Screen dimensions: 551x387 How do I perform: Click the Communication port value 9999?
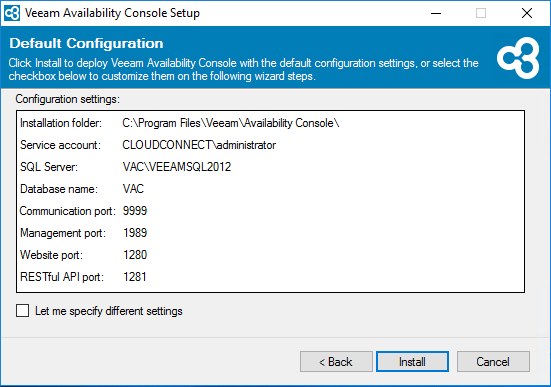[x=135, y=211]
